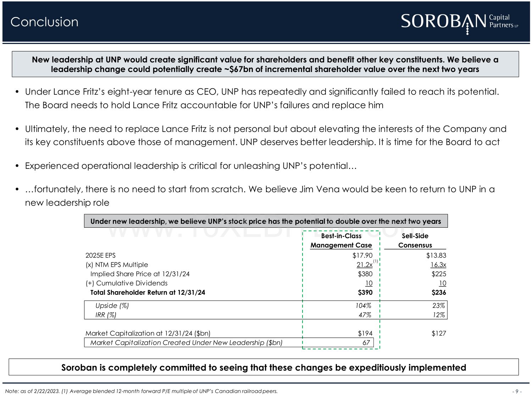Click the Best-in-Class Management Case column header
The width and height of the screenshot is (532, 399).
(x=341, y=240)
